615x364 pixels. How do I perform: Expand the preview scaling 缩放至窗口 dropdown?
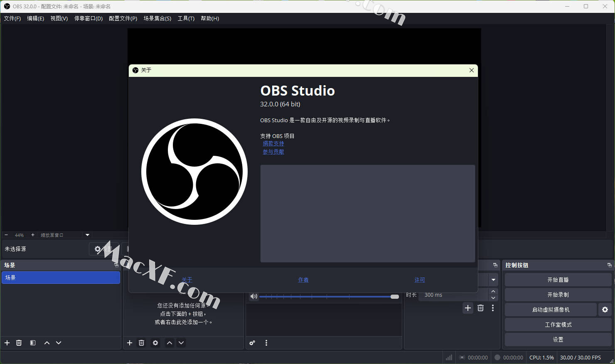[87, 235]
